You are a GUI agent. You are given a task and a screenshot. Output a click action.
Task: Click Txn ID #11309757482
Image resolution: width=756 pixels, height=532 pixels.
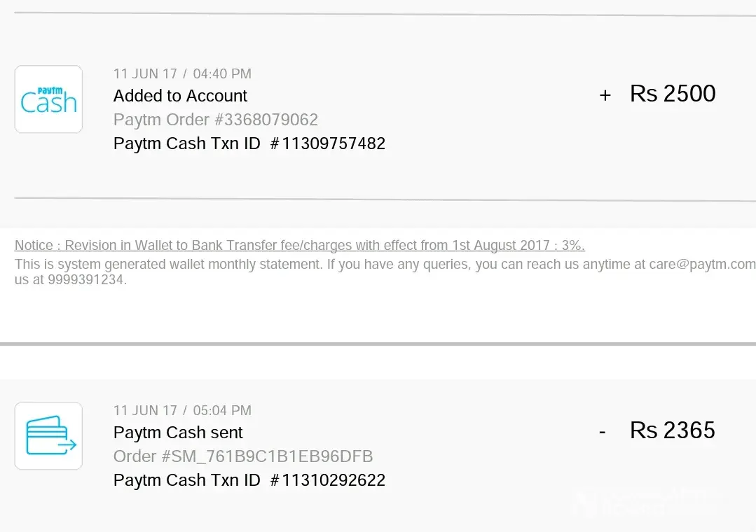[327, 143]
